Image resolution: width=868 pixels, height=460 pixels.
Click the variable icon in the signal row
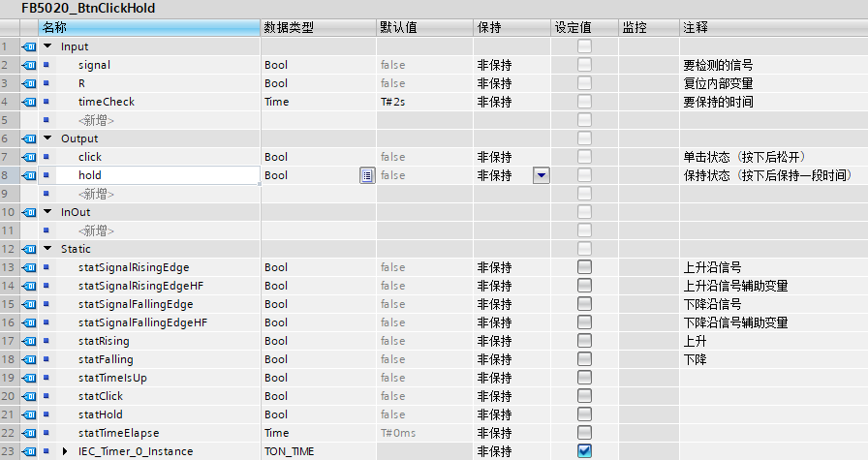(x=29, y=65)
